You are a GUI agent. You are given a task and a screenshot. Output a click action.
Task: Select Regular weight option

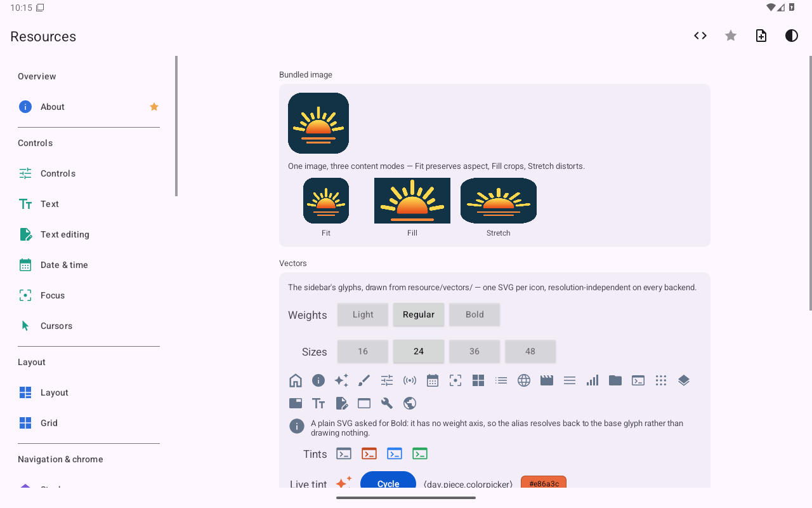(x=419, y=314)
